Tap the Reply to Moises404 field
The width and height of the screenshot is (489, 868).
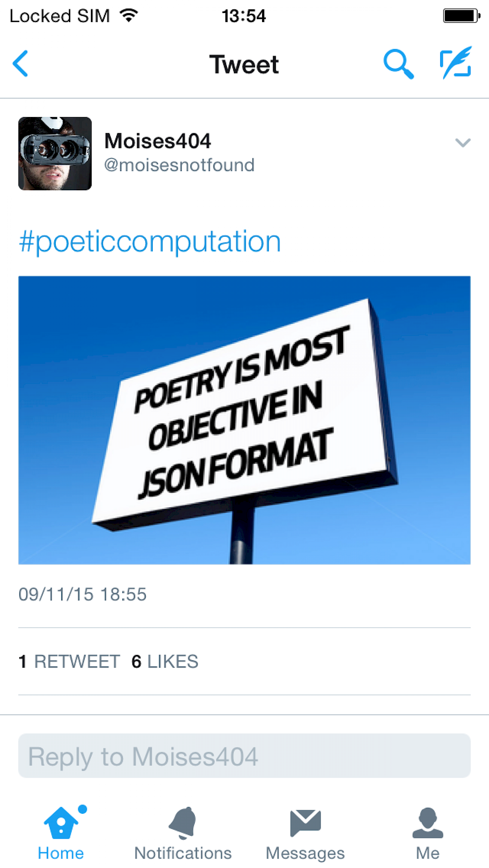pyautogui.click(x=244, y=756)
